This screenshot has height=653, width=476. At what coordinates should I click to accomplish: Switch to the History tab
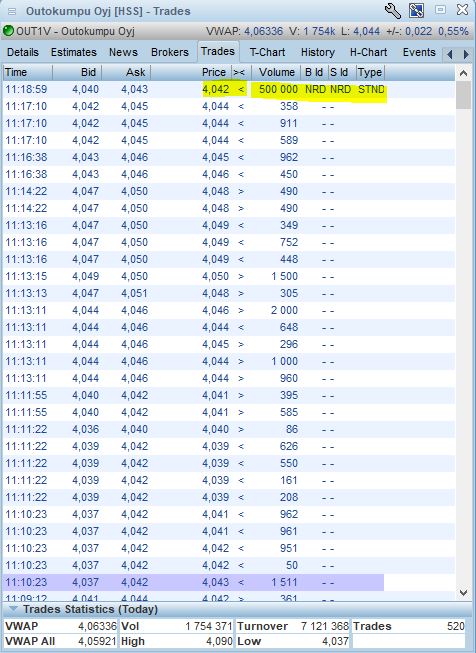318,52
